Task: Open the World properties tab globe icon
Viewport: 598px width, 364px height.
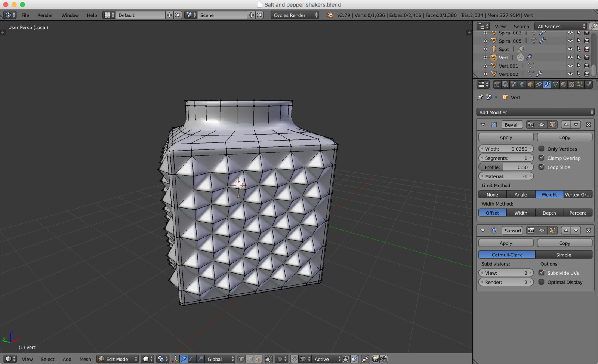Action: pos(522,84)
